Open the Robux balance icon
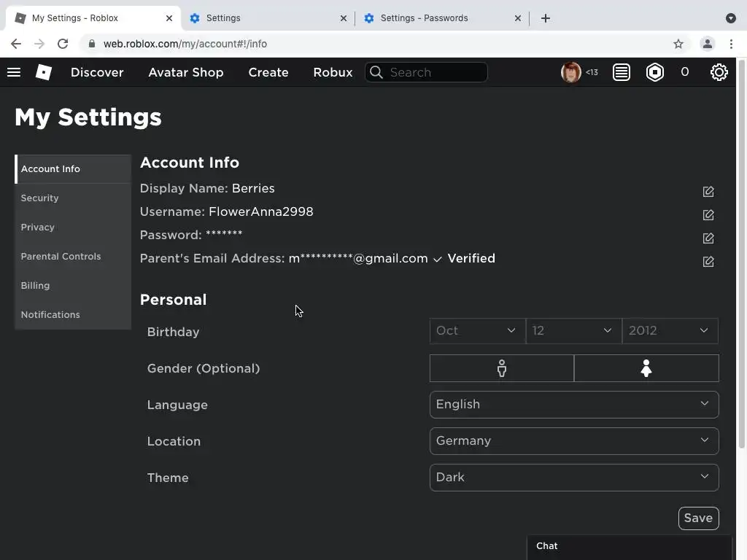Viewport: 747px width, 560px height. [655, 72]
